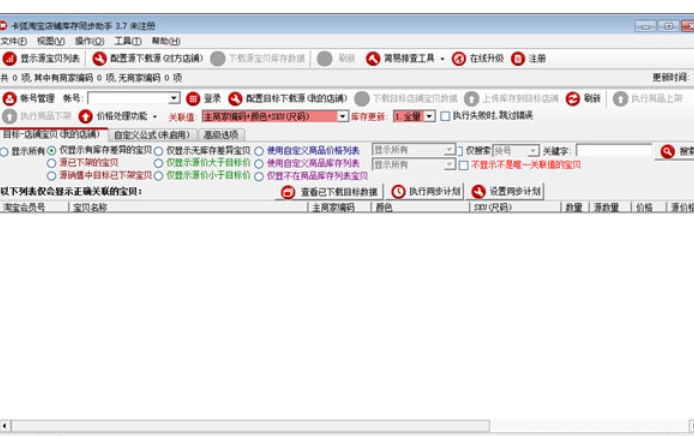
Task: Click the 执行同步计划 clock icon
Action: (x=398, y=192)
